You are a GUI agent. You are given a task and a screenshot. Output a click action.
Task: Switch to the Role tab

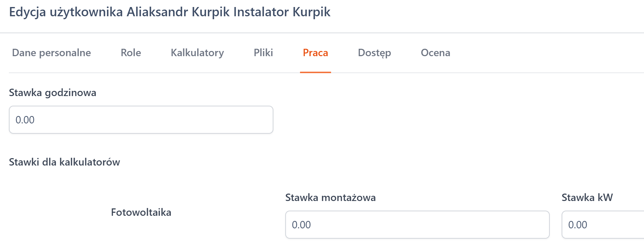(x=131, y=53)
